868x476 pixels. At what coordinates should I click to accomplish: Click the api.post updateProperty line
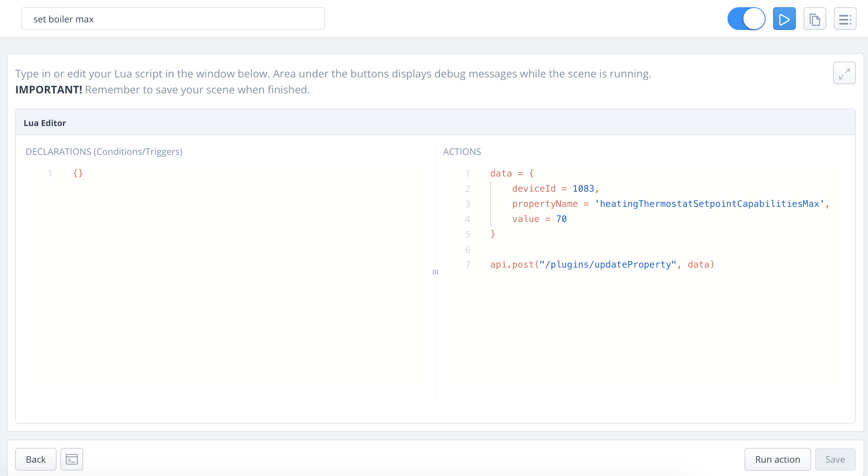point(602,265)
